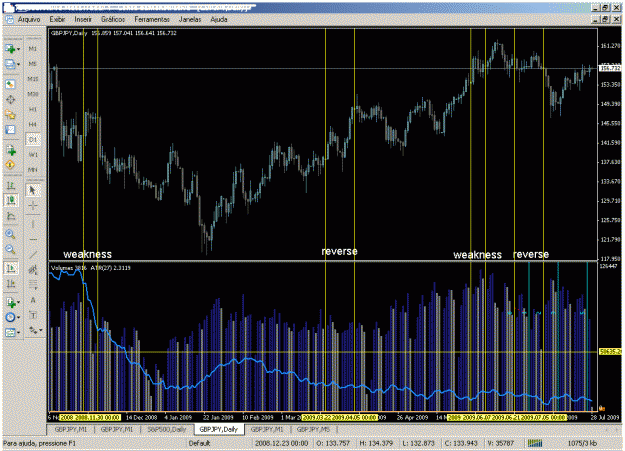Open the Data Window crosshair icon
This screenshot has width=625, height=451.
tap(10, 100)
